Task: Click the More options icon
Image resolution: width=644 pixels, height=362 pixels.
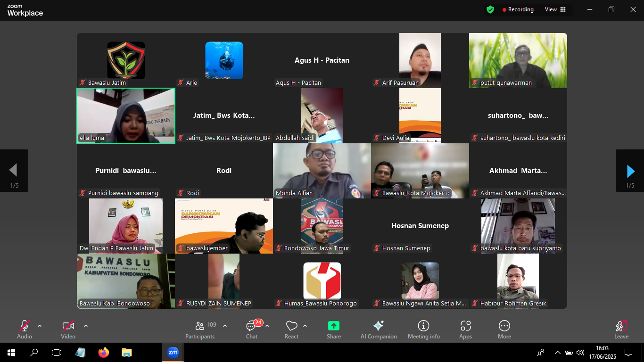Action: pyautogui.click(x=504, y=326)
